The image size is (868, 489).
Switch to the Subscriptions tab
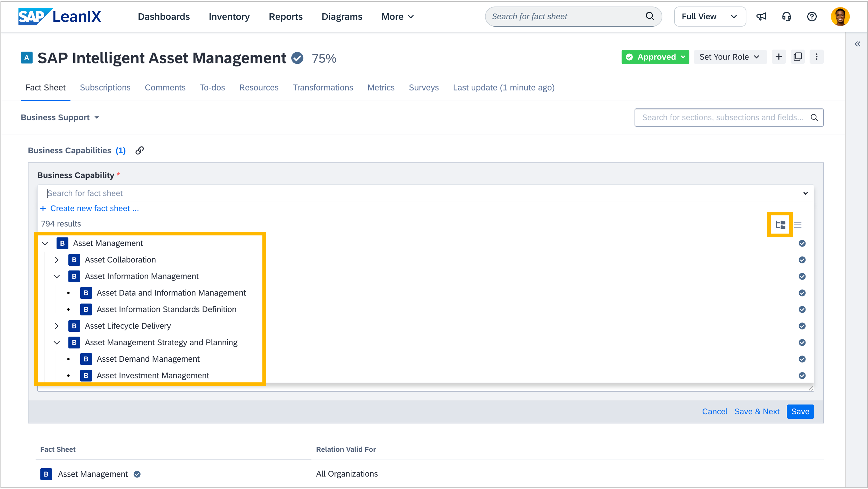click(x=105, y=87)
